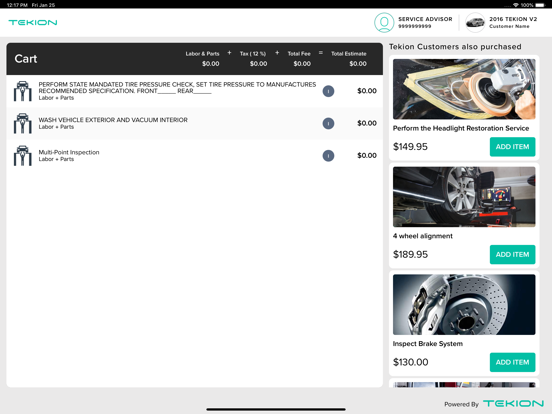Add Headlight Restoration Service to cart
Viewport: 552px width, 414px height.
[x=512, y=147]
